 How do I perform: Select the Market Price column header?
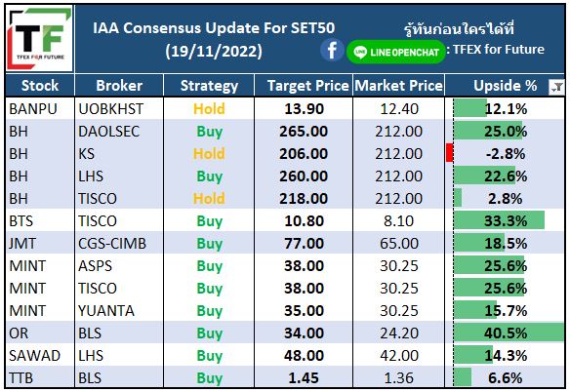coord(399,86)
